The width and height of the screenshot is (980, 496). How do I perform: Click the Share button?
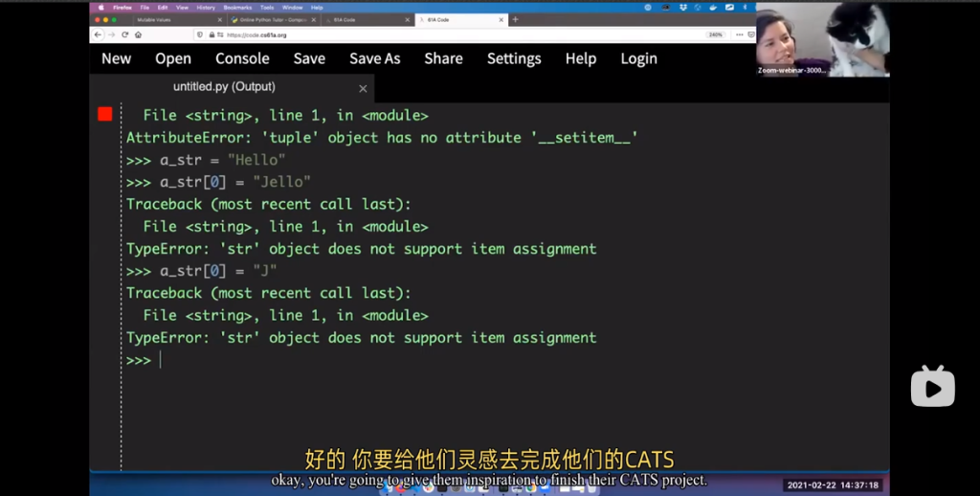pos(443,58)
